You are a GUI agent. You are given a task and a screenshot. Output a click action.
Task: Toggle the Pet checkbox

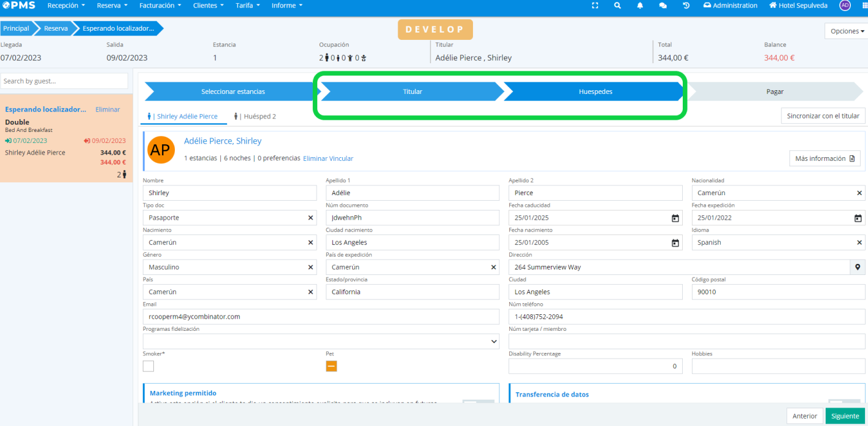pyautogui.click(x=331, y=366)
